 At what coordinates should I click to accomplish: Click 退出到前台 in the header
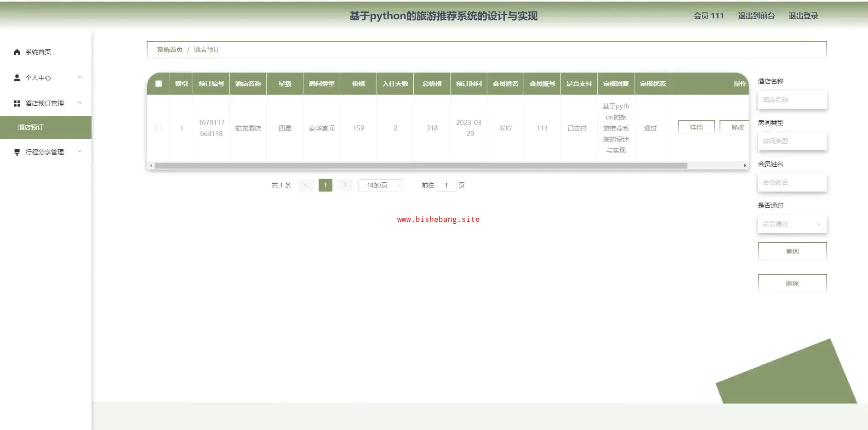point(756,16)
